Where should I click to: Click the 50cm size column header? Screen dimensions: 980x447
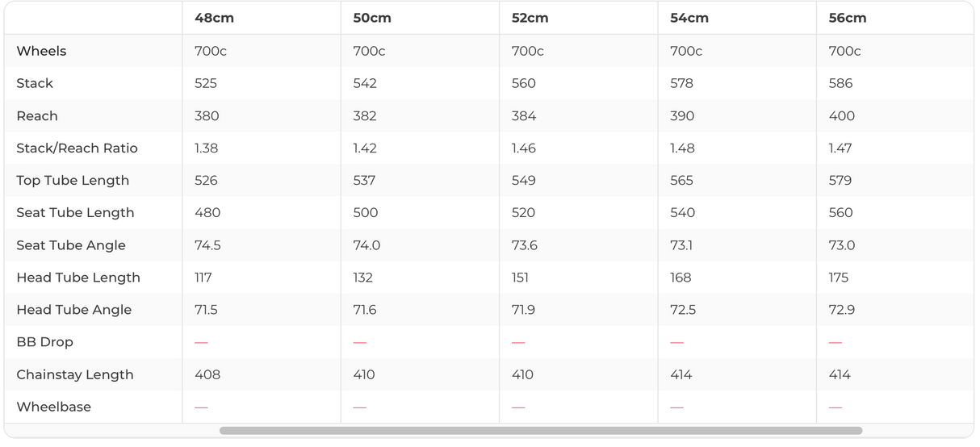tap(373, 18)
